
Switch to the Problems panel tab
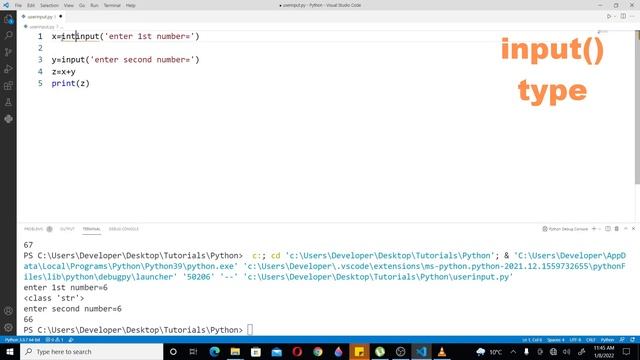click(x=33, y=229)
